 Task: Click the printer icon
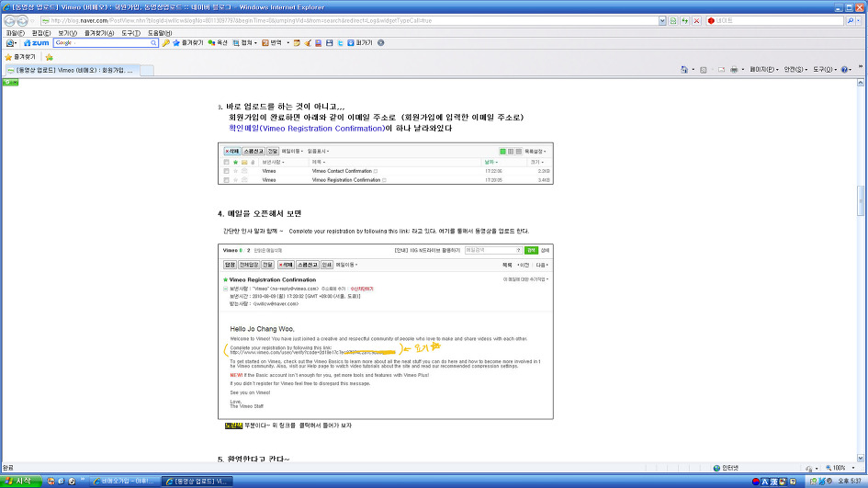[x=734, y=70]
